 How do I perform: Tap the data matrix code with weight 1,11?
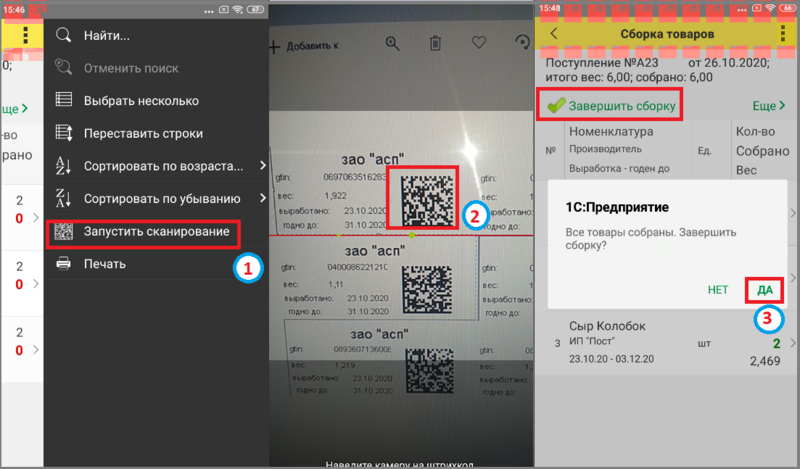click(427, 289)
